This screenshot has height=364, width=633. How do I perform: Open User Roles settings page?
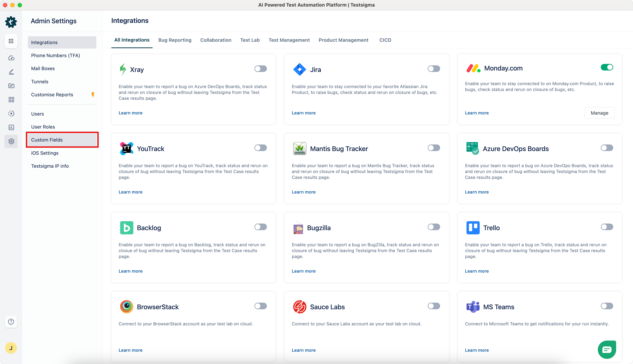coord(62,127)
